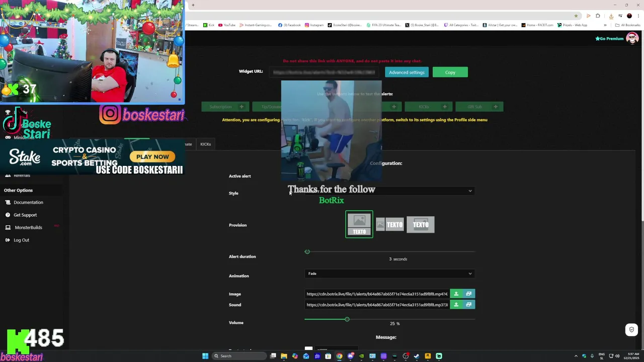Show hidden system tray icons
Viewport: 644px width, 362px height.
point(576,356)
